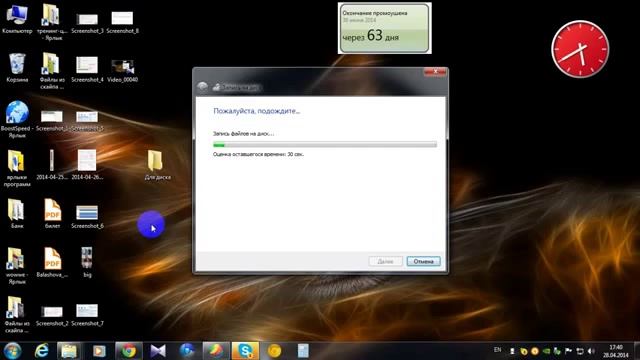Open the Balashova PDF file
The height and width of the screenshot is (360, 640).
coord(52,262)
